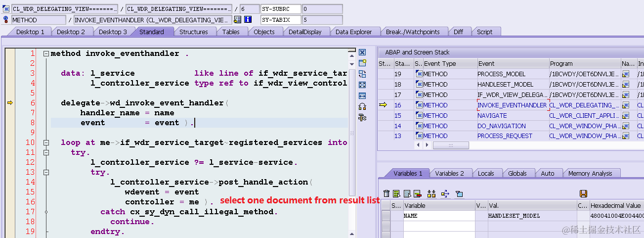Viewport: 644px width, 238px height.
Task: Click the Maximize Horizontally tool icon
Action: tap(362, 95)
